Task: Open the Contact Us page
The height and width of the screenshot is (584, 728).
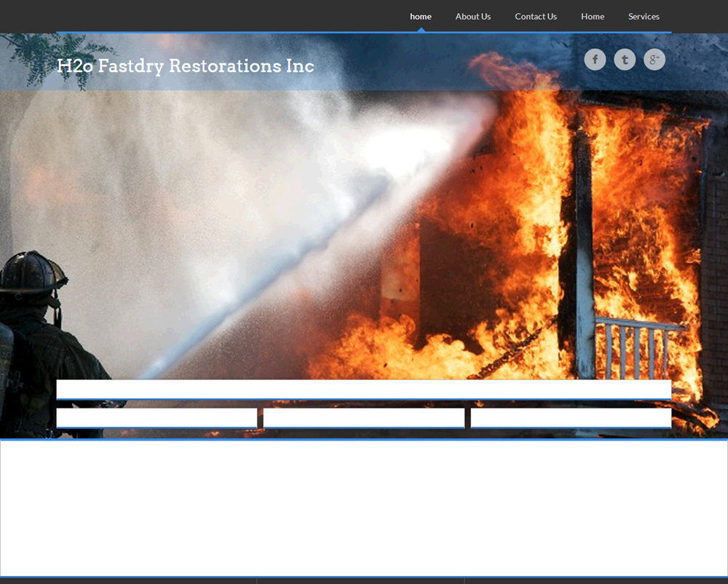Action: coord(536,17)
